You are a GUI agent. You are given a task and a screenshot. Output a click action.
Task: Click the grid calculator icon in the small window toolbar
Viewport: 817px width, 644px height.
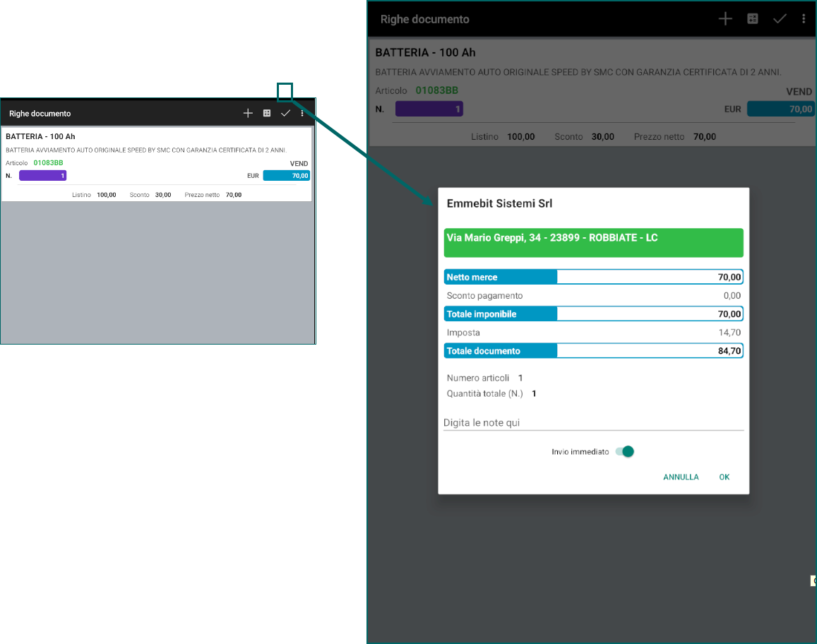[x=267, y=113]
